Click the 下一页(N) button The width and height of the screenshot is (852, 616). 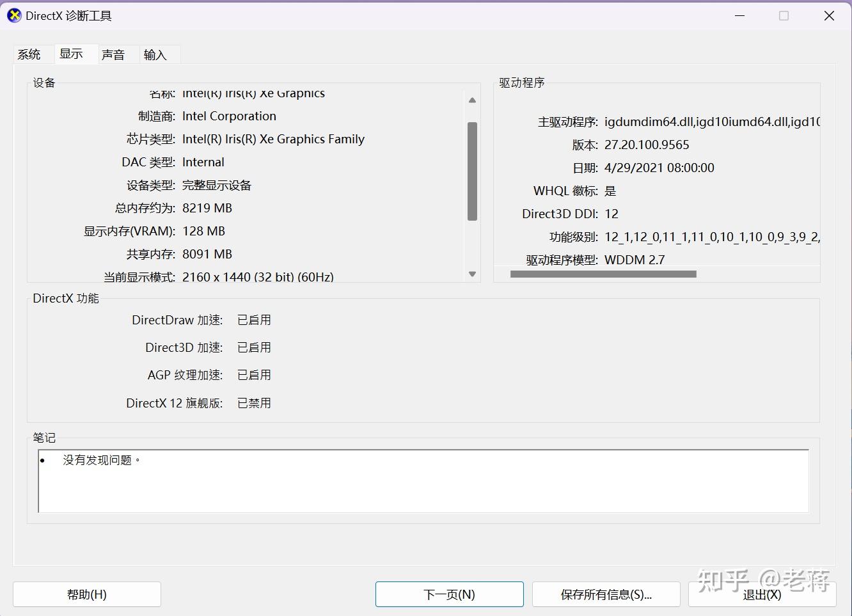coord(450,594)
